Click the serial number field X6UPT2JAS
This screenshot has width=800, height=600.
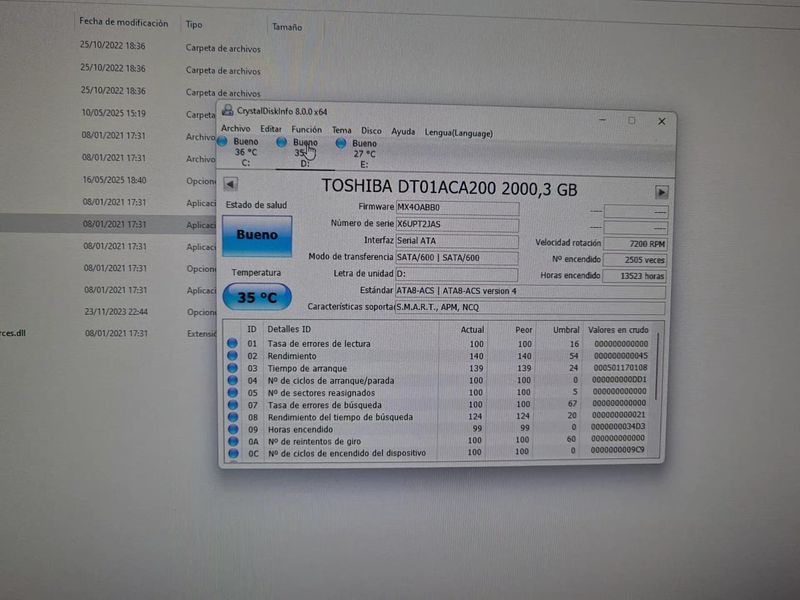(x=457, y=224)
